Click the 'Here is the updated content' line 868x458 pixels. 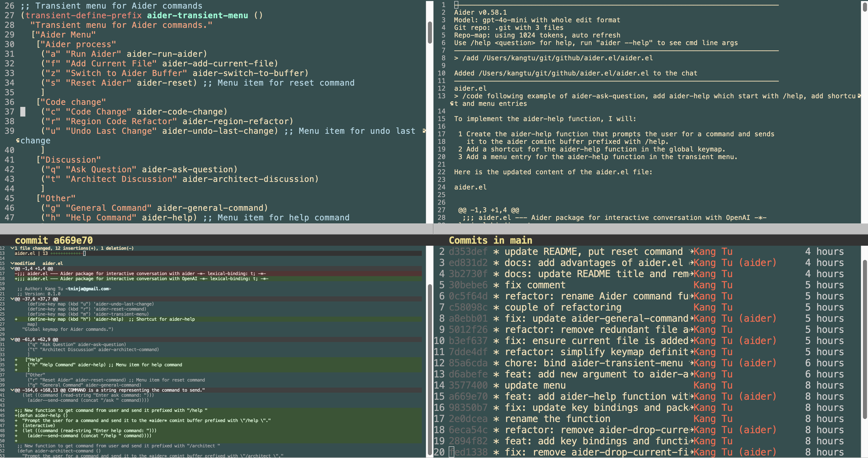click(553, 172)
